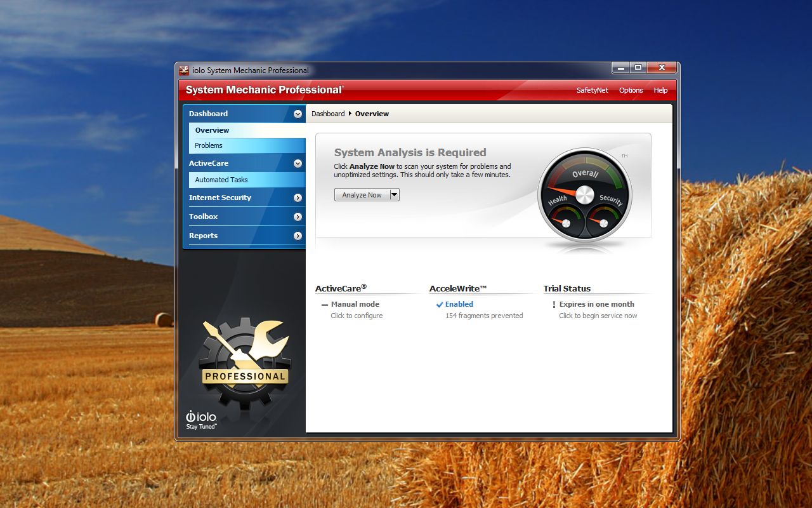
Task: Select Automated Tasks in the sidebar
Action: (247, 180)
